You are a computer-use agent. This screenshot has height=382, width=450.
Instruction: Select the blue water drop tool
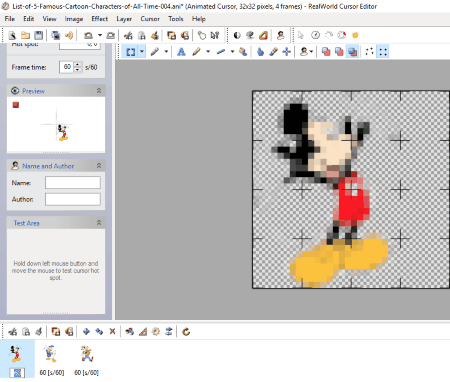click(x=260, y=52)
